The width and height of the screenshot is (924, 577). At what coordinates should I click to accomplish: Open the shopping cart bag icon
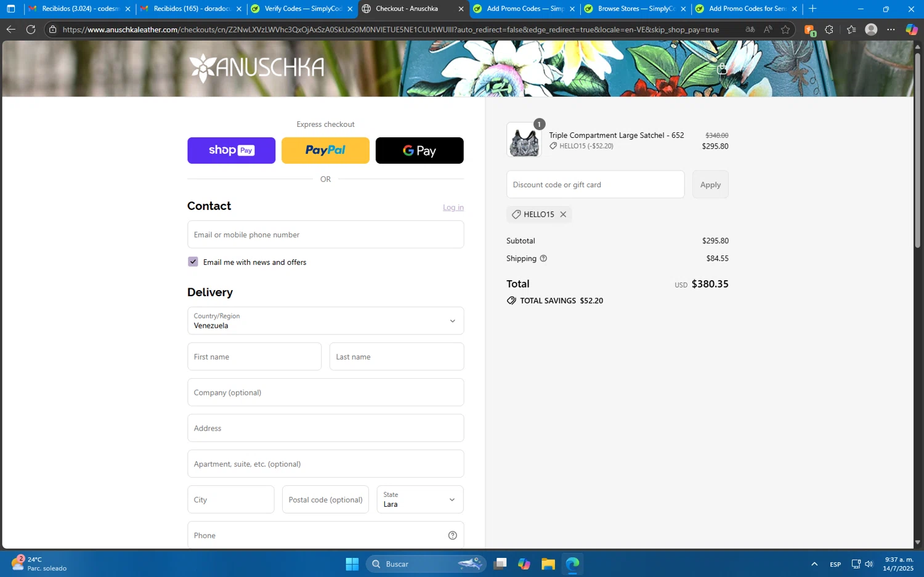(721, 68)
